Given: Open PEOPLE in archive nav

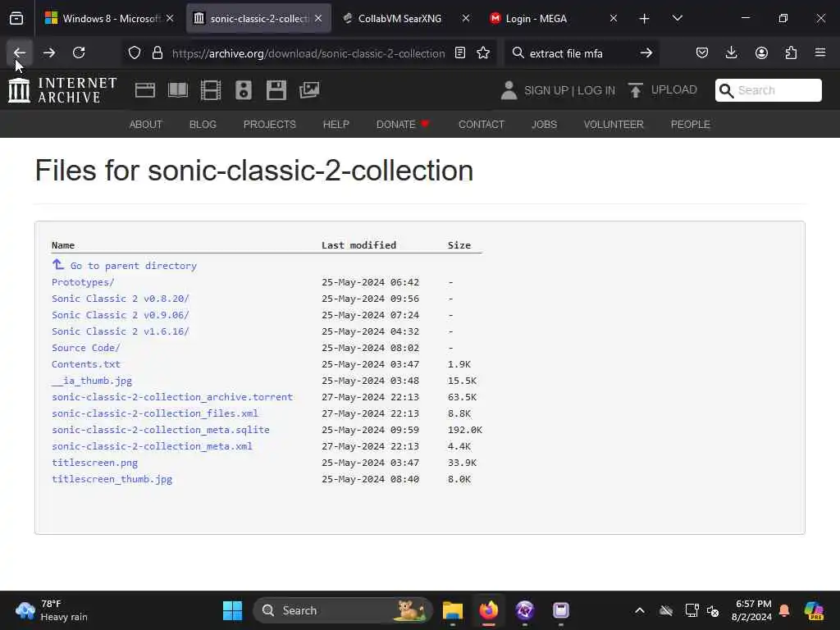Looking at the screenshot, I should (x=691, y=125).
